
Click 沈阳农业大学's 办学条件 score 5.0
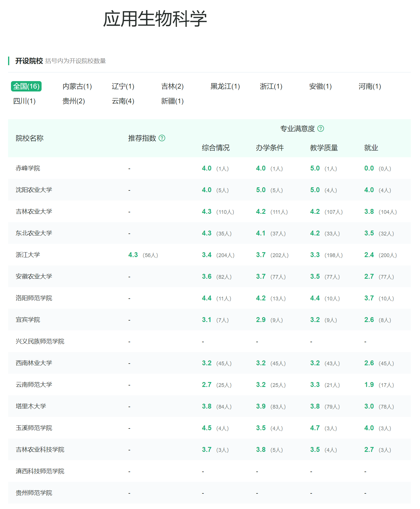coord(261,190)
